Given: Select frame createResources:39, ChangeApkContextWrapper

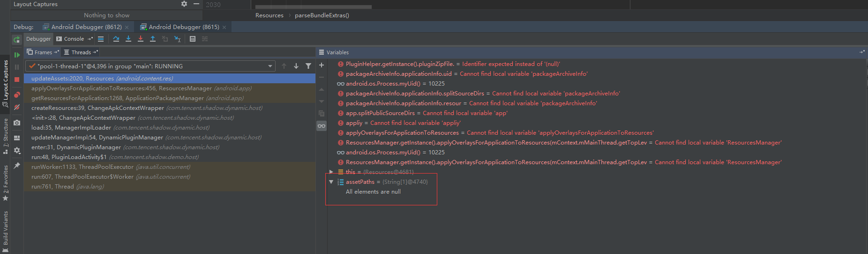Looking at the screenshot, I should (x=170, y=108).
